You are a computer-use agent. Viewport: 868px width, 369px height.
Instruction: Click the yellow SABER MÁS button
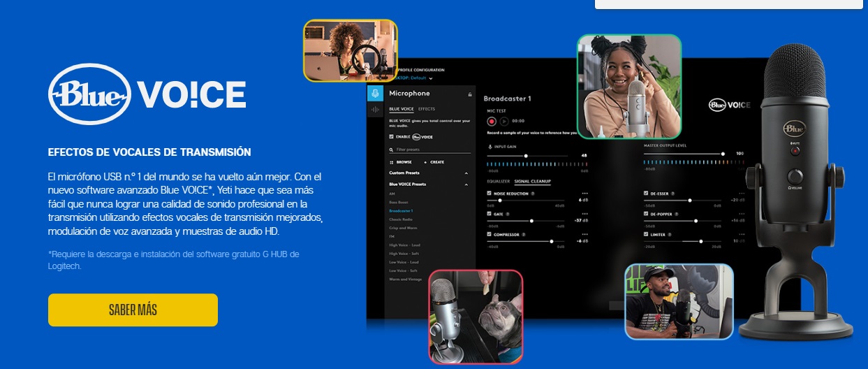click(133, 310)
